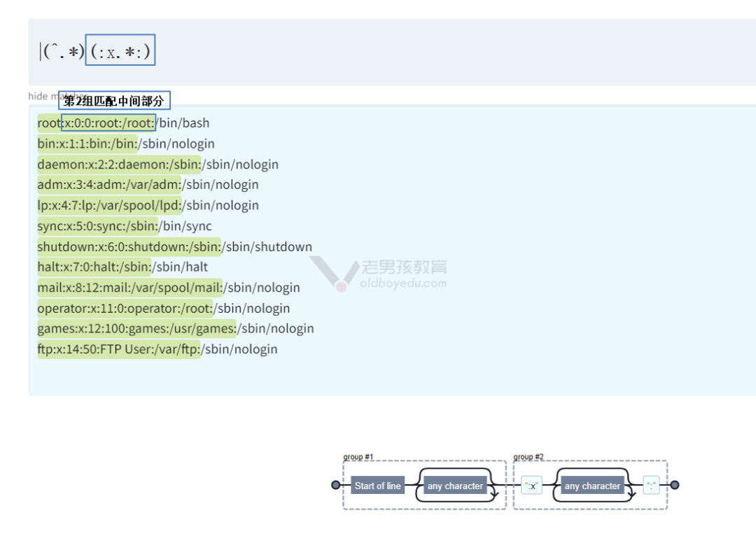Click the shutdown:x:6:0 test line
The image size is (756, 550).
coord(174,247)
